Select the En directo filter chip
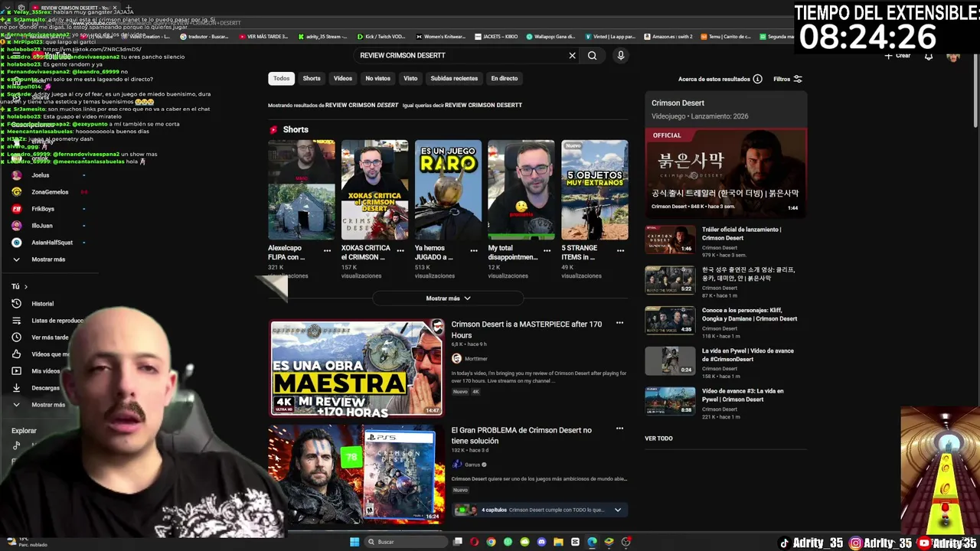 pos(504,78)
